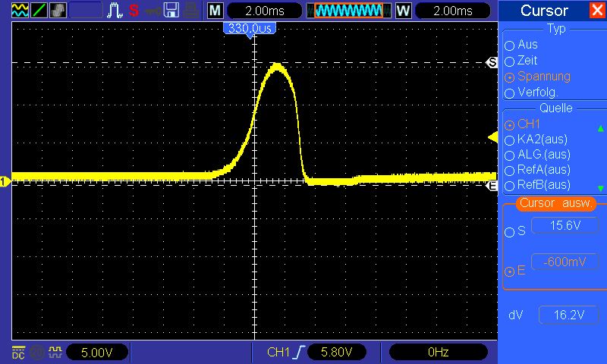Click the S cursor 15.6V value field
This screenshot has width=607, height=364.
[565, 225]
